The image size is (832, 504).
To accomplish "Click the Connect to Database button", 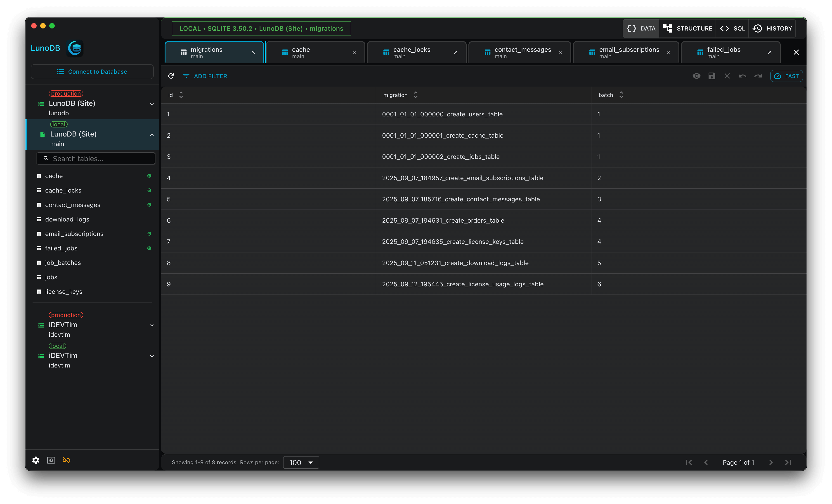I will pyautogui.click(x=92, y=72).
